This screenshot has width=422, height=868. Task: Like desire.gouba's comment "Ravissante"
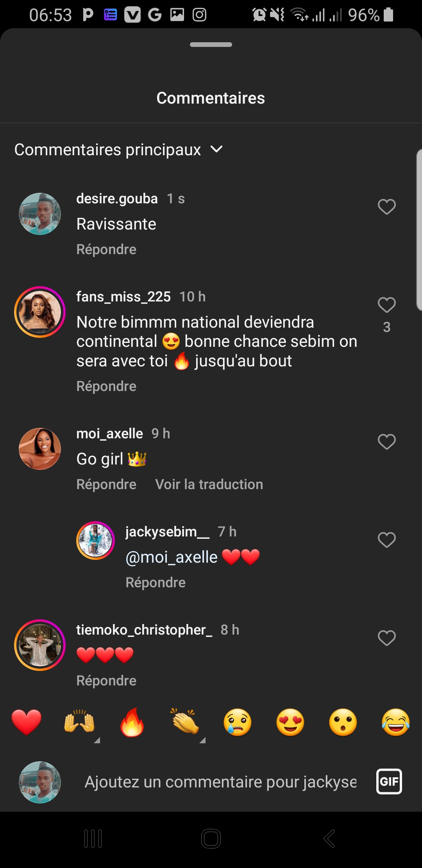[386, 206]
